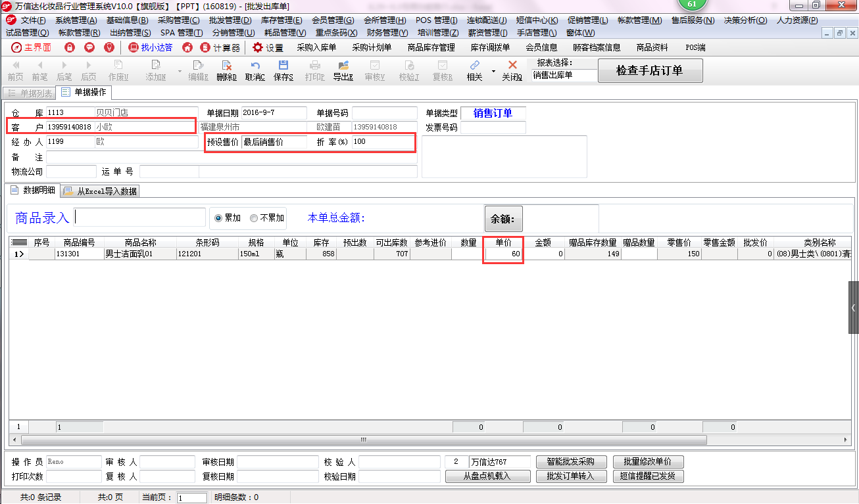The image size is (859, 504).
Task: Click the 编辑 edit icon
Action: (198, 70)
